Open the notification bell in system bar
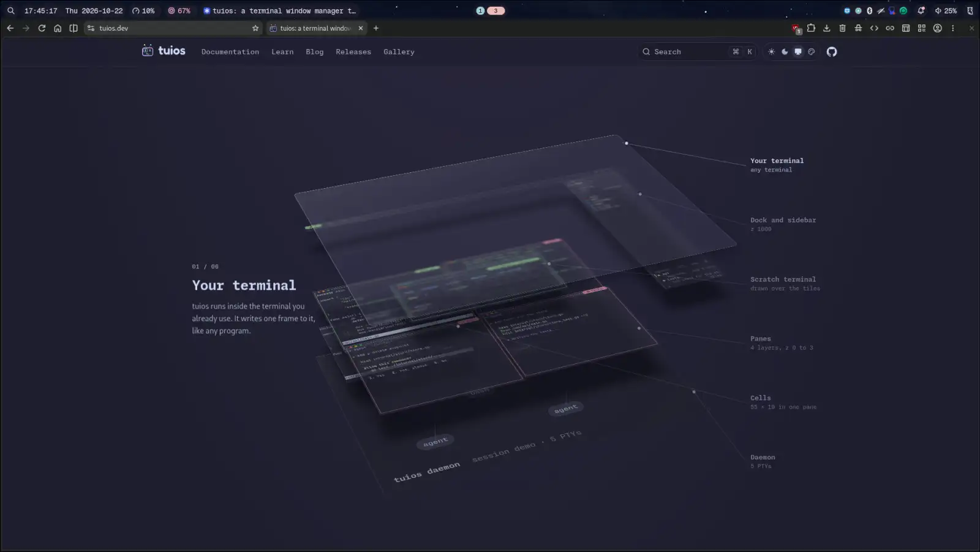 pyautogui.click(x=921, y=10)
